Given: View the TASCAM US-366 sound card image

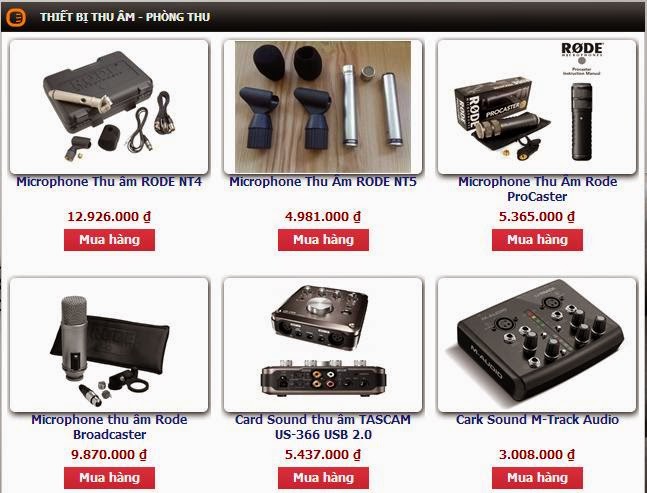Looking at the screenshot, I should pyautogui.click(x=323, y=344).
